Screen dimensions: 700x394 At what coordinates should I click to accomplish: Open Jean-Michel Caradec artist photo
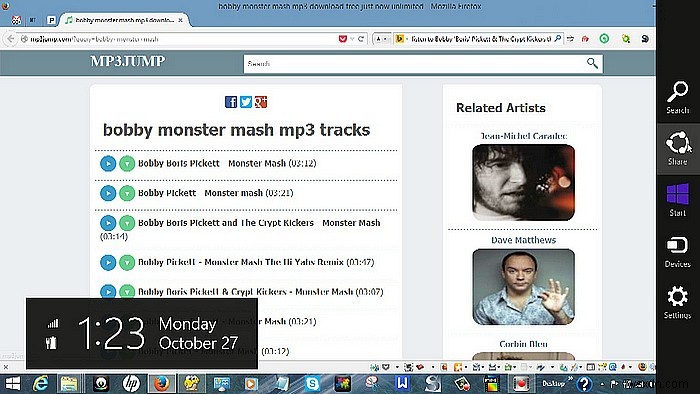pyautogui.click(x=523, y=182)
